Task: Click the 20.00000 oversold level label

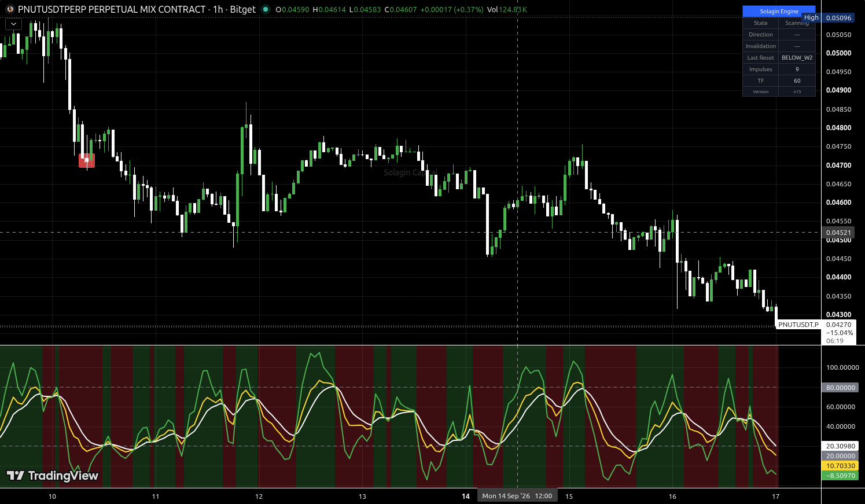Action: [840, 456]
